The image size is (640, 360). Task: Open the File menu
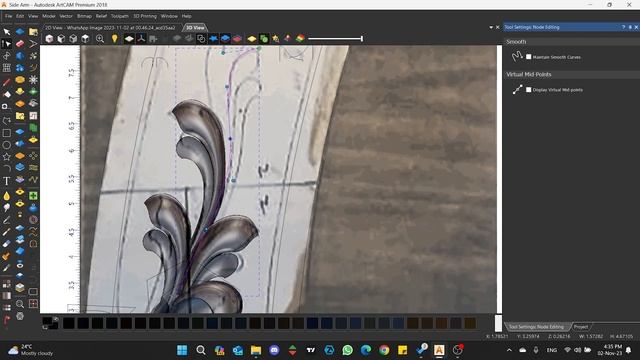(x=9, y=16)
